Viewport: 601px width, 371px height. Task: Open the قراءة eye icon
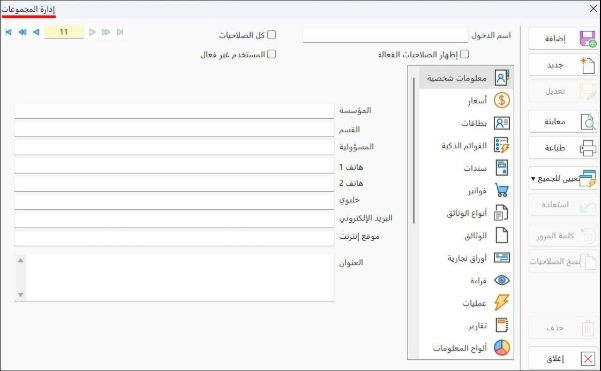(501, 280)
